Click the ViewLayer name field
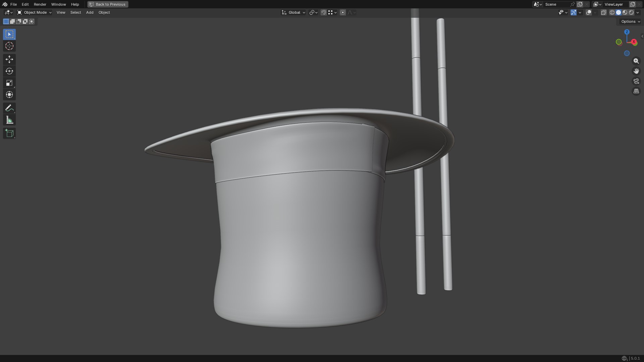This screenshot has height=362, width=644. click(x=616, y=4)
